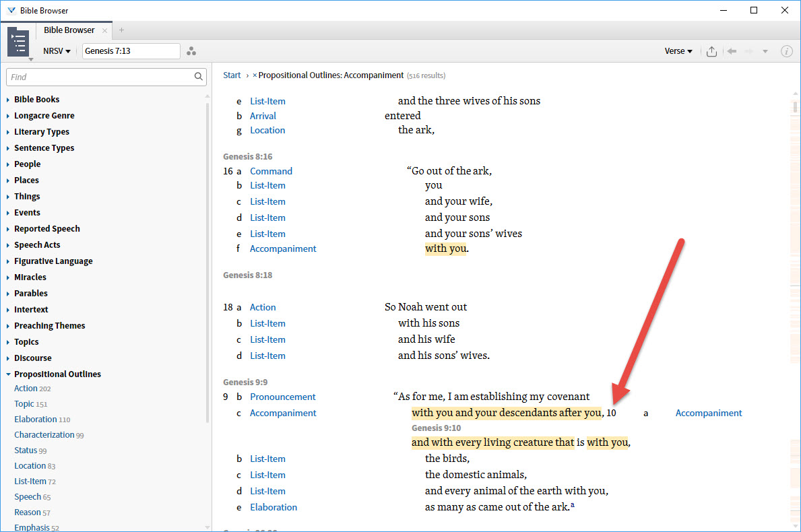This screenshot has height=532, width=801.
Task: Click the Elaboration label in Genesis 9:10
Action: (274, 508)
